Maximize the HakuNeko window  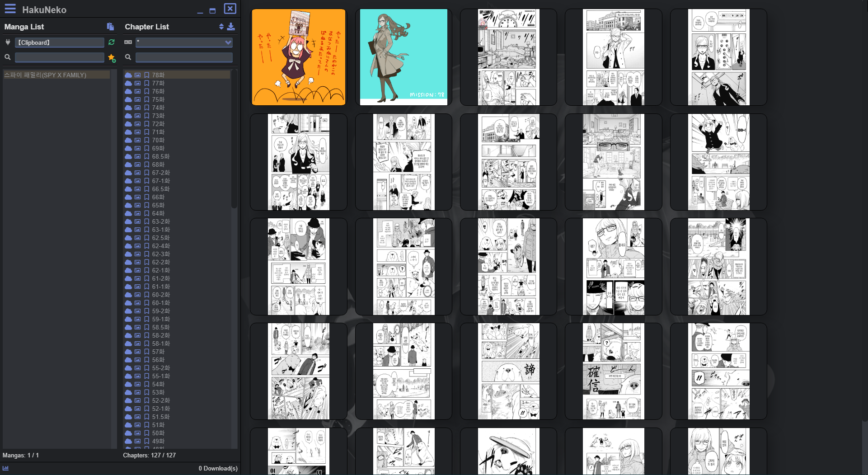click(x=212, y=10)
